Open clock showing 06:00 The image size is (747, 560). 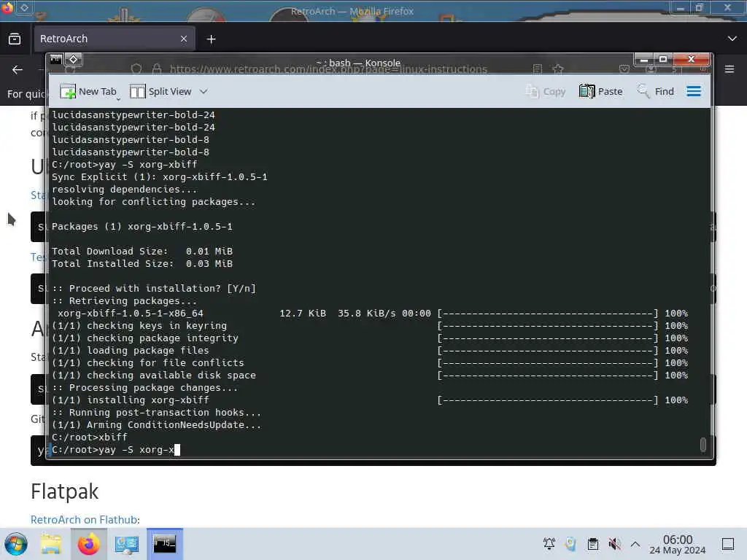click(678, 544)
